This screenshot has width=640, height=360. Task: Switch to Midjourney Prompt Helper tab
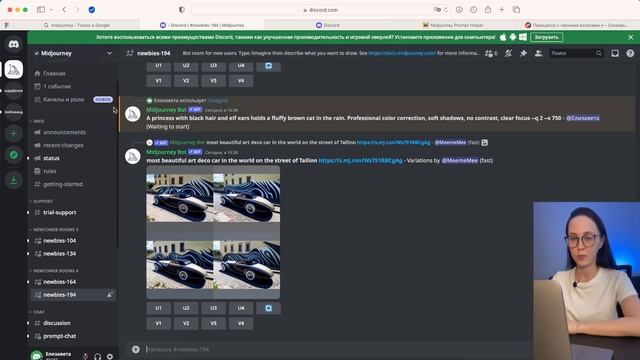(453, 25)
